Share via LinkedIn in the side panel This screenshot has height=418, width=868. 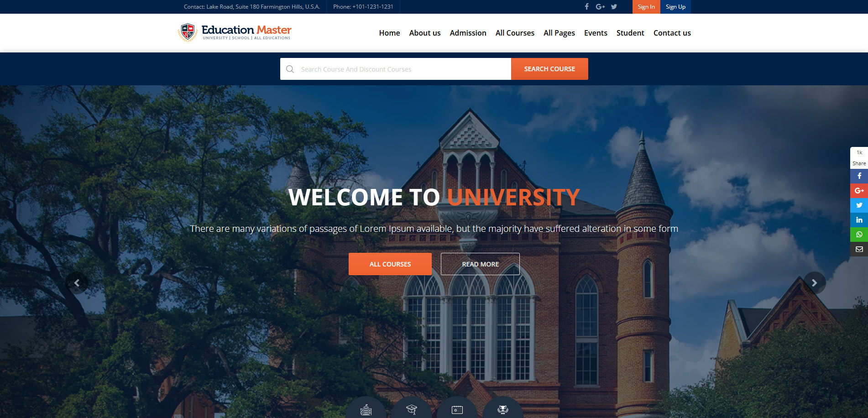(x=859, y=220)
